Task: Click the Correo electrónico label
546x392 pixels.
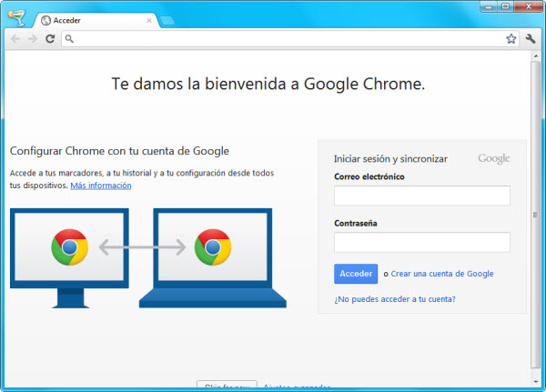Action: [369, 176]
